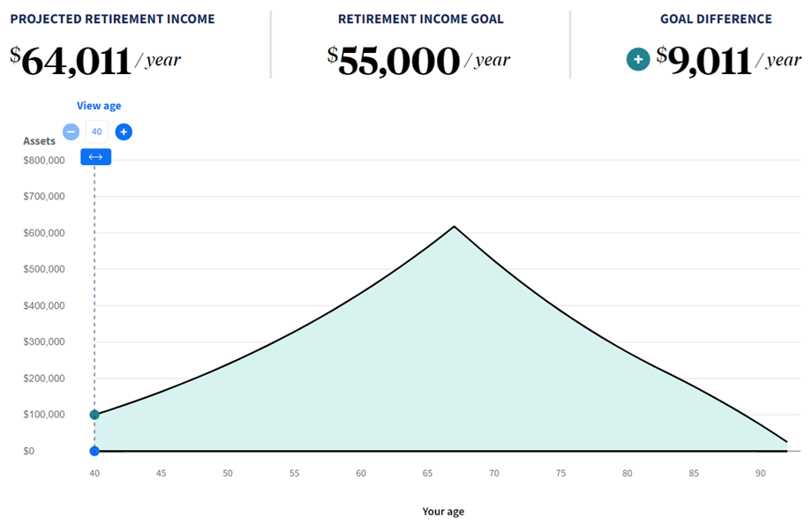Screen dimensions: 812x525
Task: Click the peak of the assets curve
Action: tap(454, 227)
